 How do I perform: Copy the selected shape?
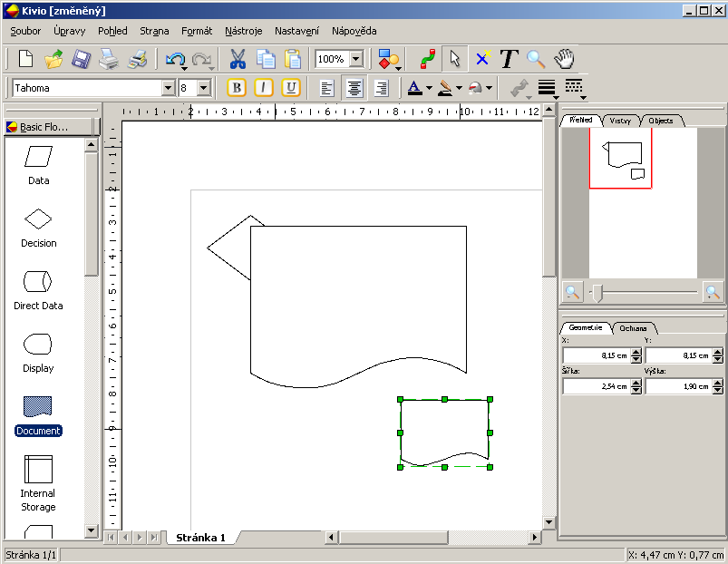[266, 59]
